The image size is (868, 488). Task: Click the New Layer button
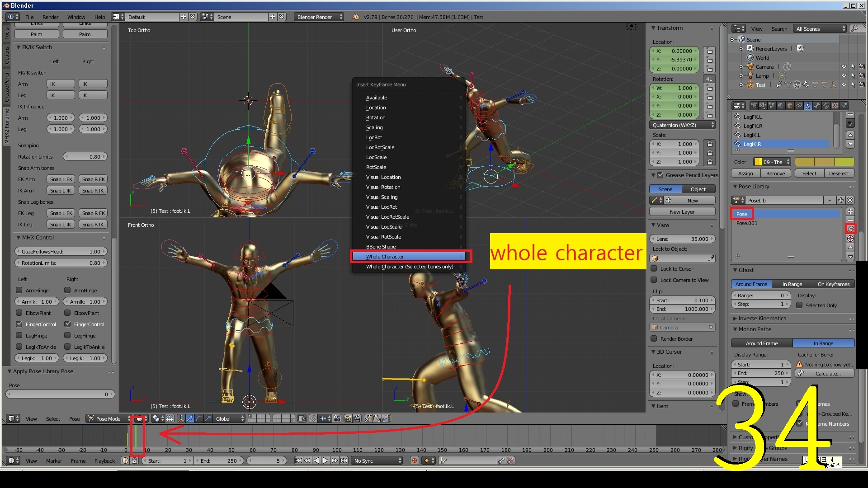682,211
